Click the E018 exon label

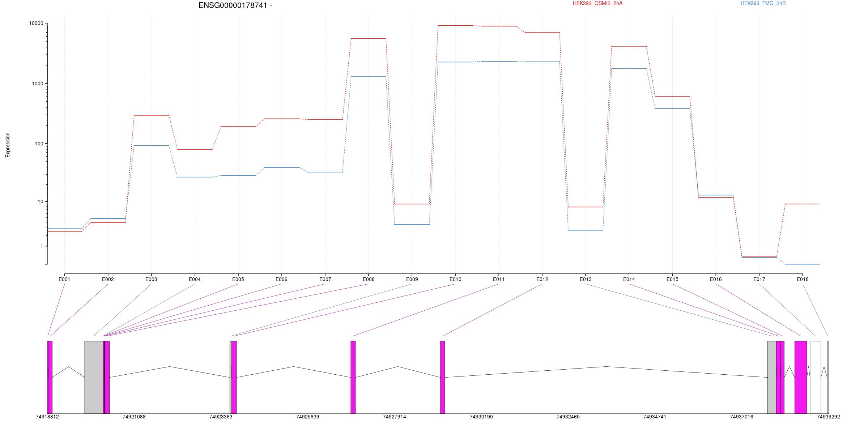point(803,279)
